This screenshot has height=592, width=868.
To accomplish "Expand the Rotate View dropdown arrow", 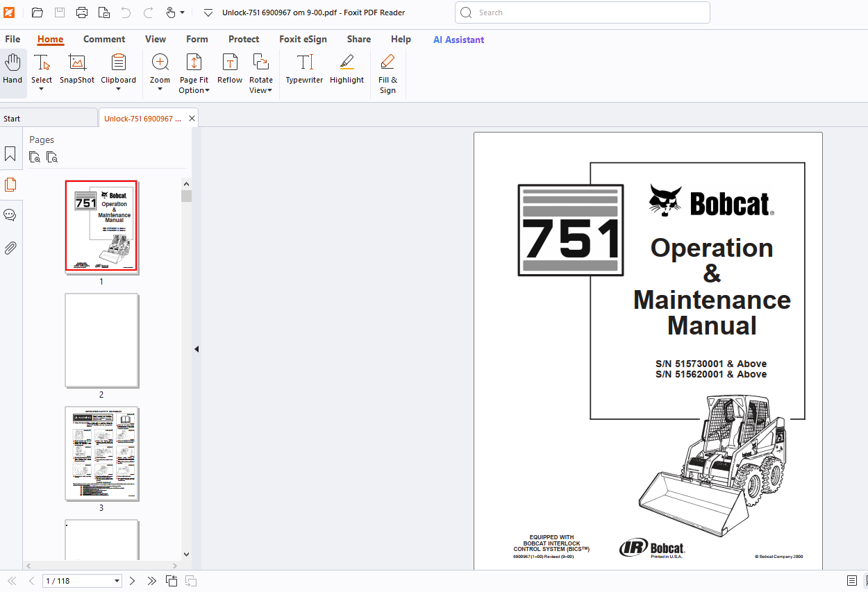I will 270,91.
